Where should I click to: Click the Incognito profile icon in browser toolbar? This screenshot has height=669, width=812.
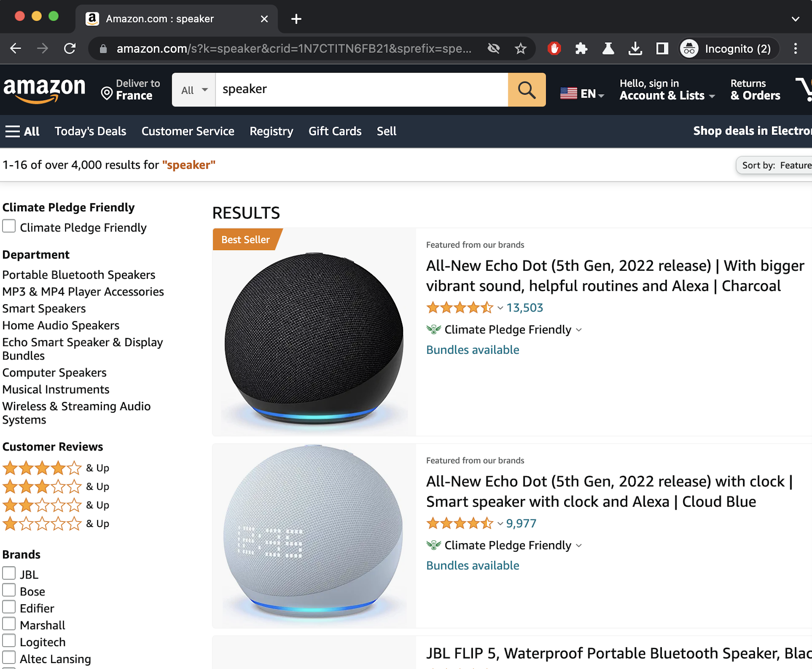click(x=690, y=48)
